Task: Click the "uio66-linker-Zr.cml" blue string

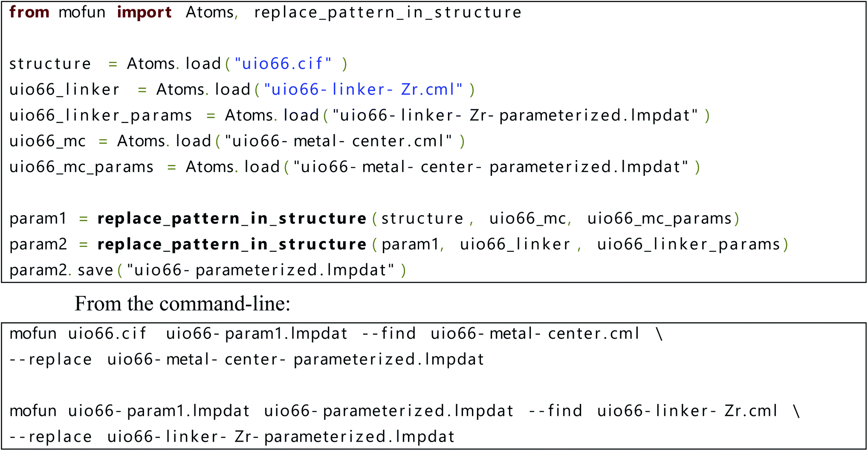Action: point(363,90)
